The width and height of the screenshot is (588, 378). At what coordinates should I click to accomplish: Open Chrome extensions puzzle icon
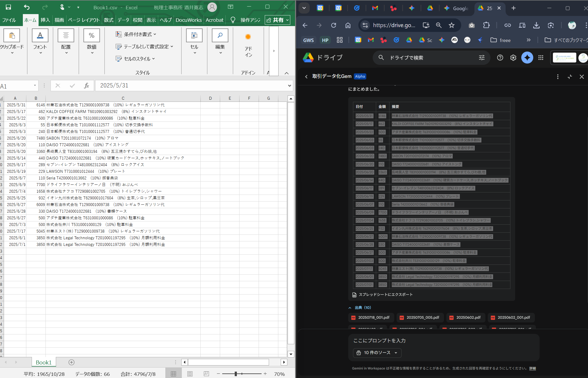pyautogui.click(x=486, y=25)
